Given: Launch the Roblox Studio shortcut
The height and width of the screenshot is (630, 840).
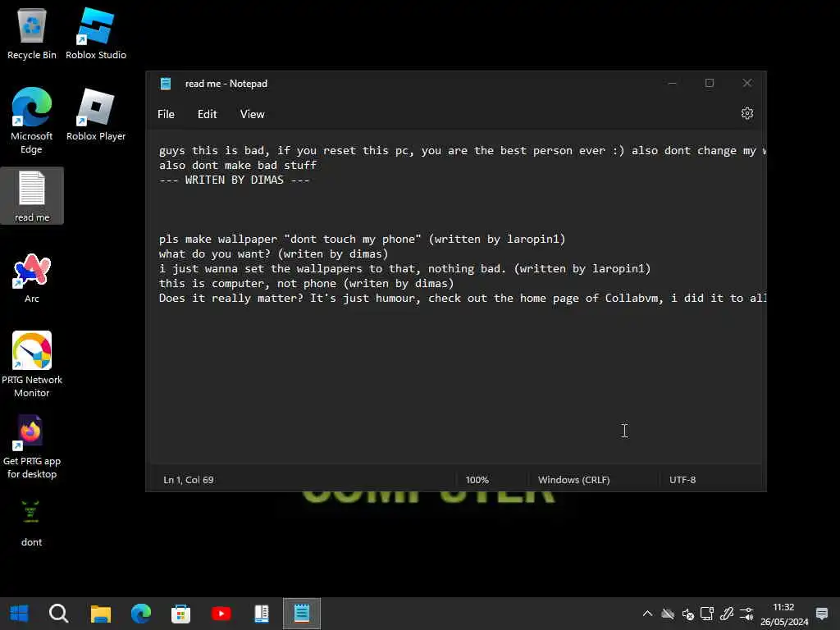Looking at the screenshot, I should click(96, 34).
